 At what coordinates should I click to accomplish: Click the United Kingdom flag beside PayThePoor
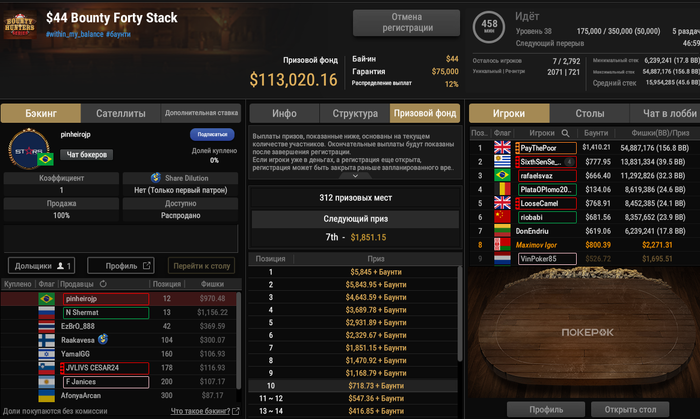click(502, 148)
